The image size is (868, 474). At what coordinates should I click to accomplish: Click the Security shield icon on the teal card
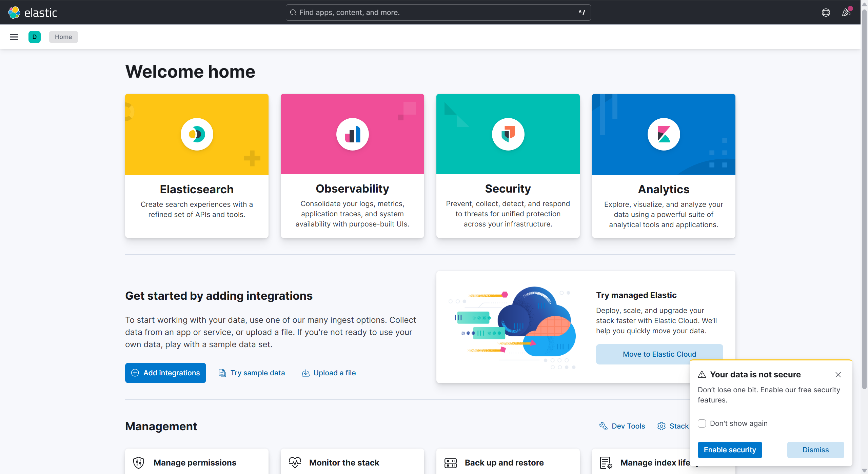[x=508, y=134]
